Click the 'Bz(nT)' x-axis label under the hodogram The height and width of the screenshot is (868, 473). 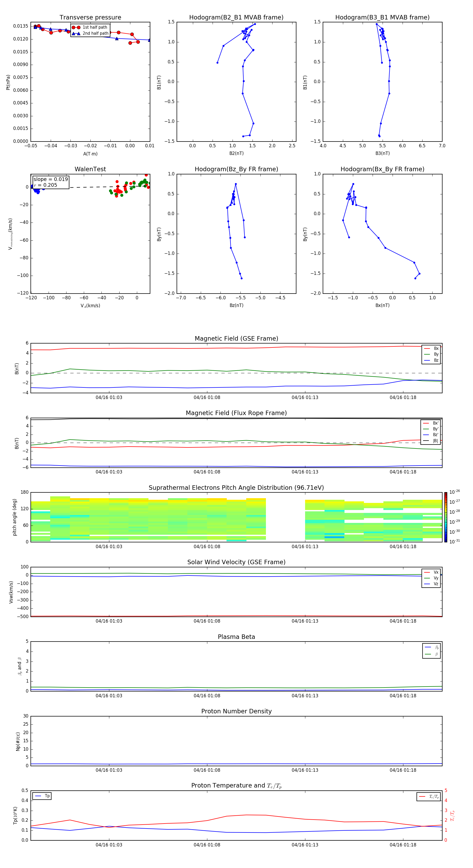[x=236, y=305]
